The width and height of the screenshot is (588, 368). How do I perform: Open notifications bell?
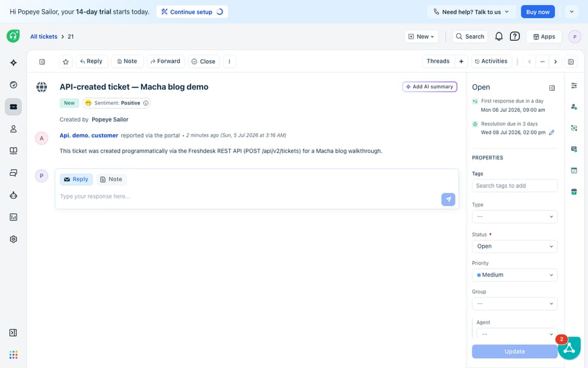point(498,37)
